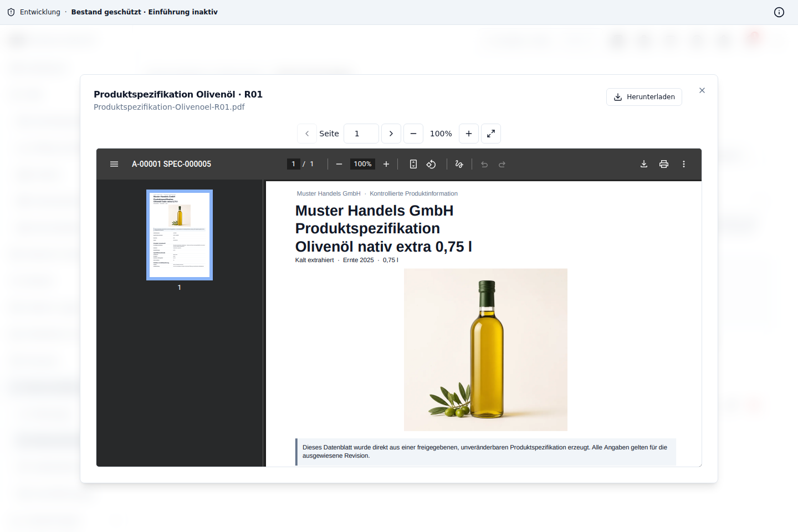Go to previous page with left chevron
Screen dimensions: 798x532
pyautogui.click(x=307, y=134)
